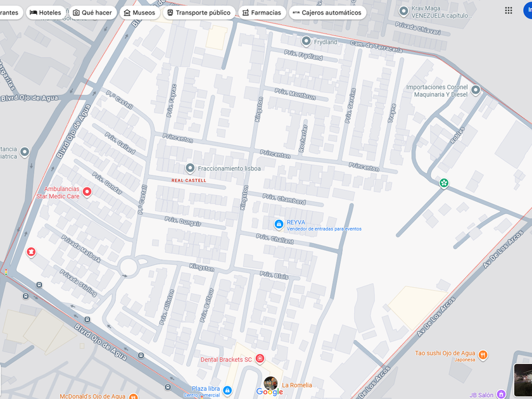Viewport: 532px width, 399px height.
Task: Open the Street View thumbnail preview
Action: 523,379
